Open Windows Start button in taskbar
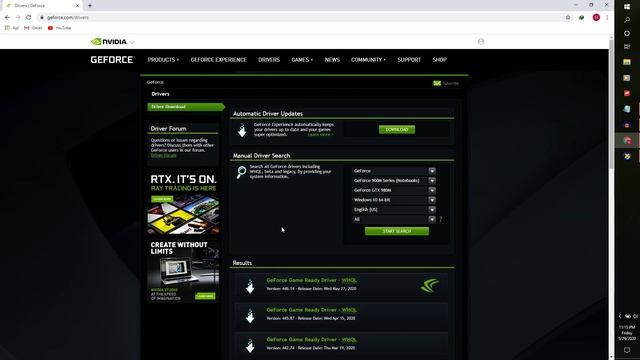Screen dimensions: 640x360 point(627,6)
